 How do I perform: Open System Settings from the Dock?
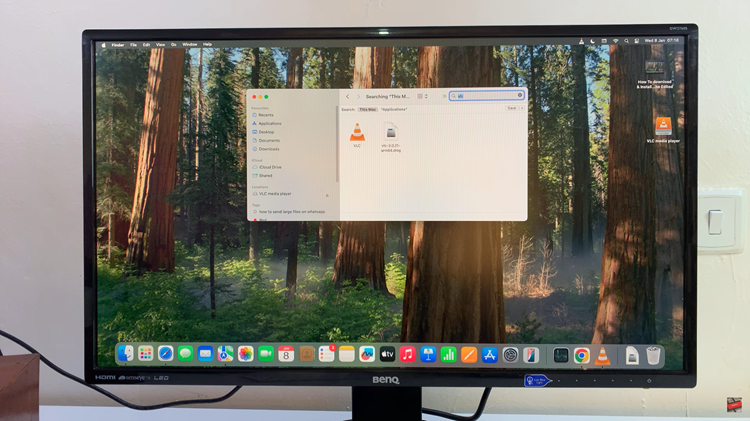point(510,355)
